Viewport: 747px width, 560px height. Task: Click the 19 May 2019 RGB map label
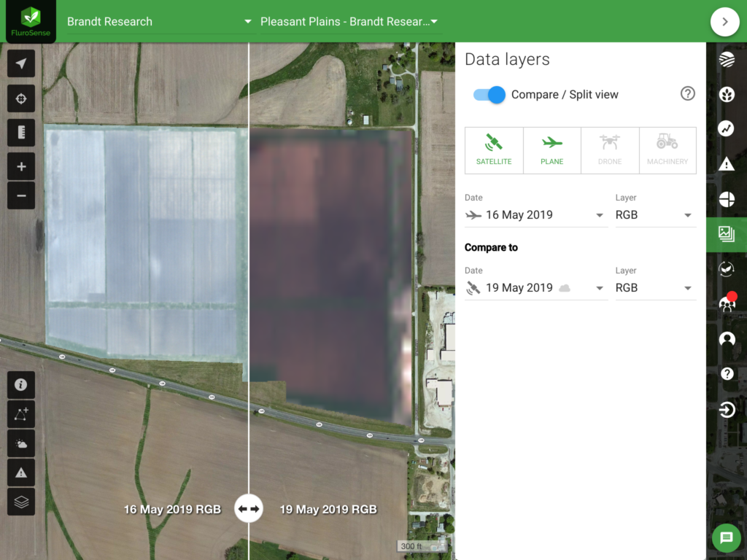pyautogui.click(x=328, y=510)
